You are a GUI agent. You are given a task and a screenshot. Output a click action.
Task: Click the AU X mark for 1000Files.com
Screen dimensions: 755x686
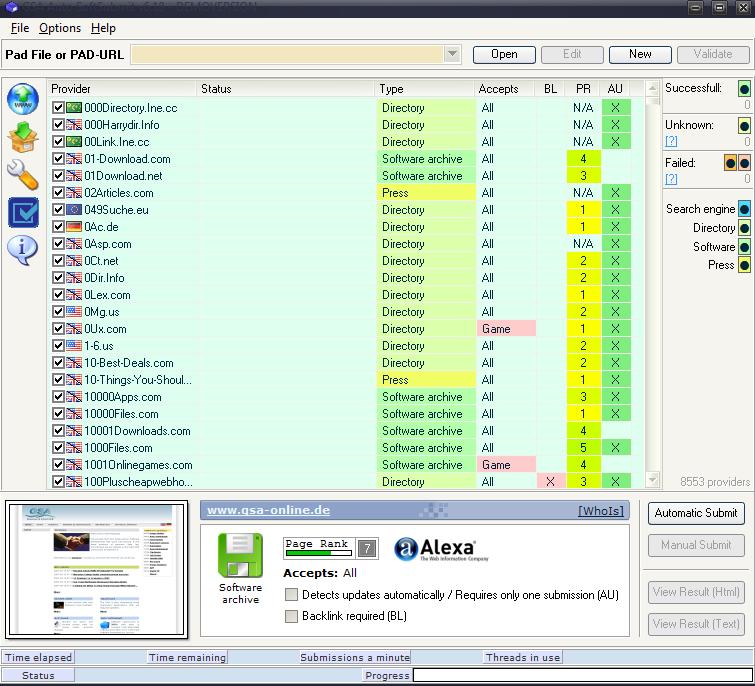[x=615, y=448]
